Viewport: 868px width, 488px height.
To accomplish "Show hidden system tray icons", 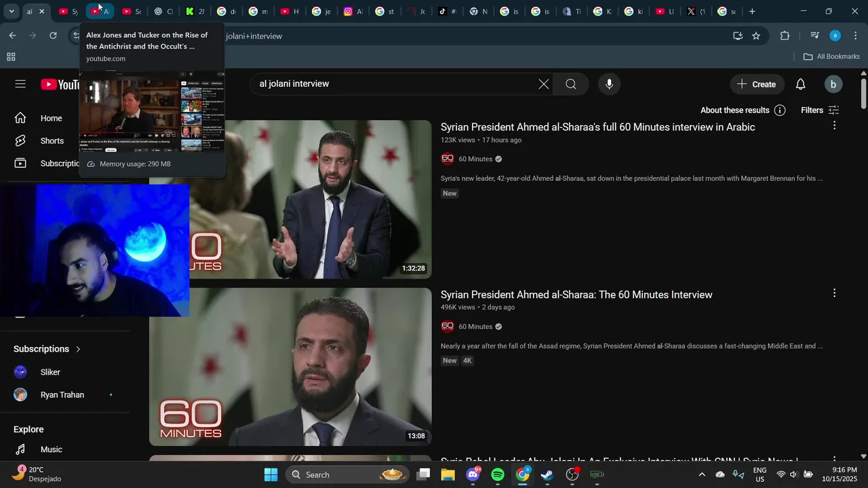I will (x=702, y=474).
